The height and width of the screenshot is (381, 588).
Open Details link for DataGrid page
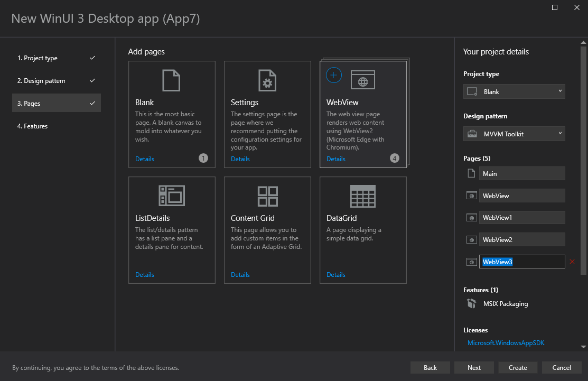click(336, 274)
